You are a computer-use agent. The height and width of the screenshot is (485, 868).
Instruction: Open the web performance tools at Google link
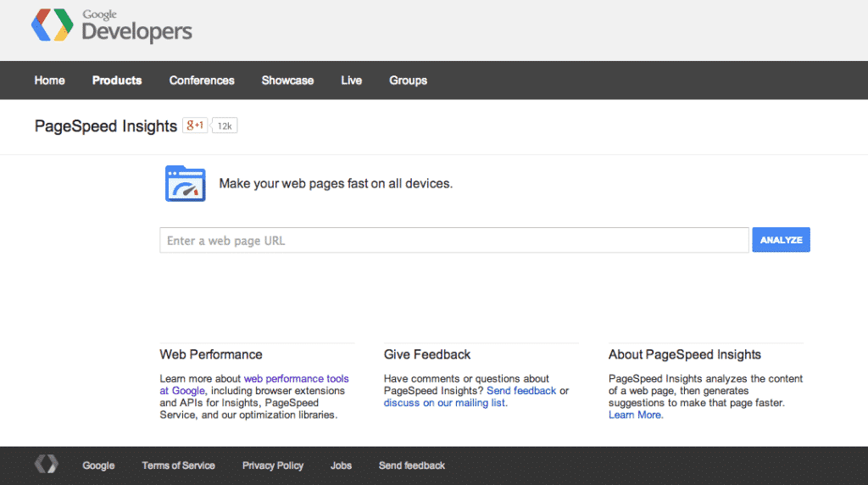point(254,385)
